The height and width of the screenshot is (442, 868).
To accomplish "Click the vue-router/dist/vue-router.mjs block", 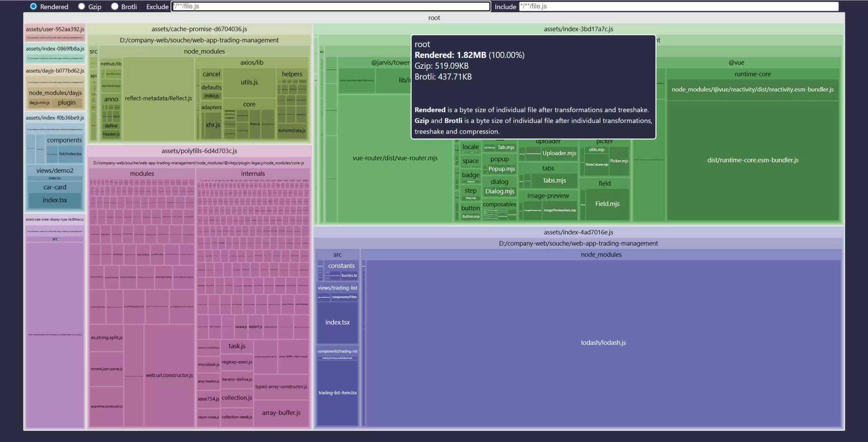I will click(395, 158).
